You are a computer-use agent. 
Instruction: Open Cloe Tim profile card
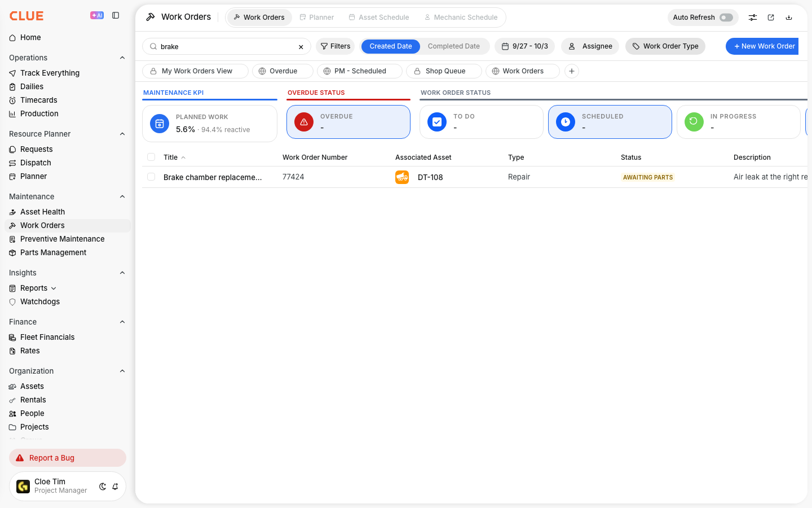(x=68, y=486)
